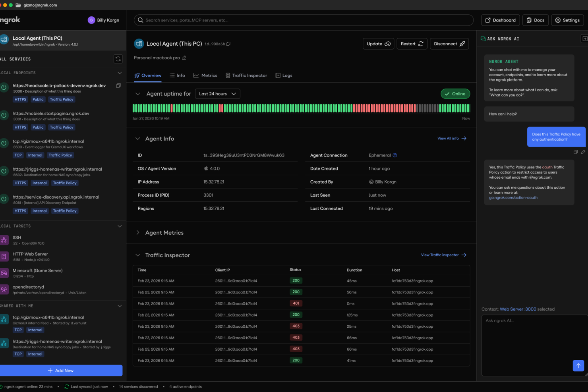The height and width of the screenshot is (392, 588).
Task: Click the Update button
Action: (378, 44)
